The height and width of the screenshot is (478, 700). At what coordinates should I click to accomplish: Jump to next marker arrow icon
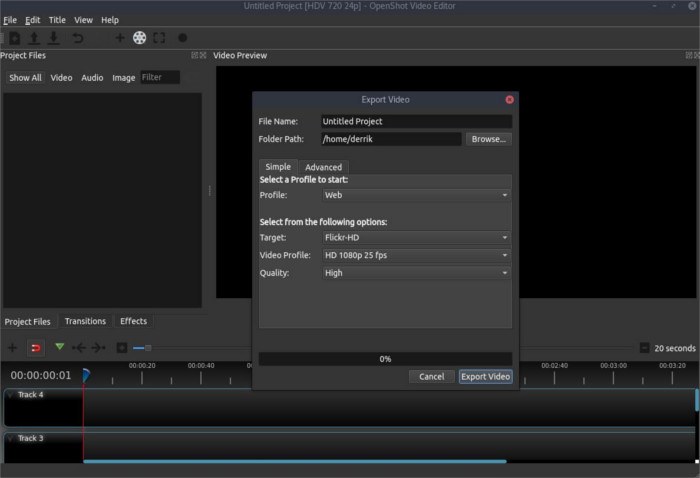pos(98,348)
